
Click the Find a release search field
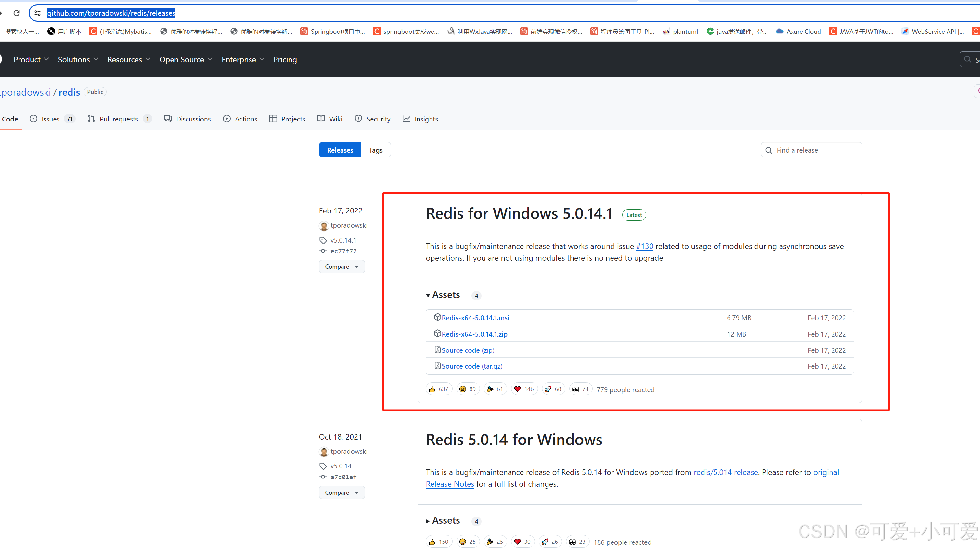tap(811, 149)
